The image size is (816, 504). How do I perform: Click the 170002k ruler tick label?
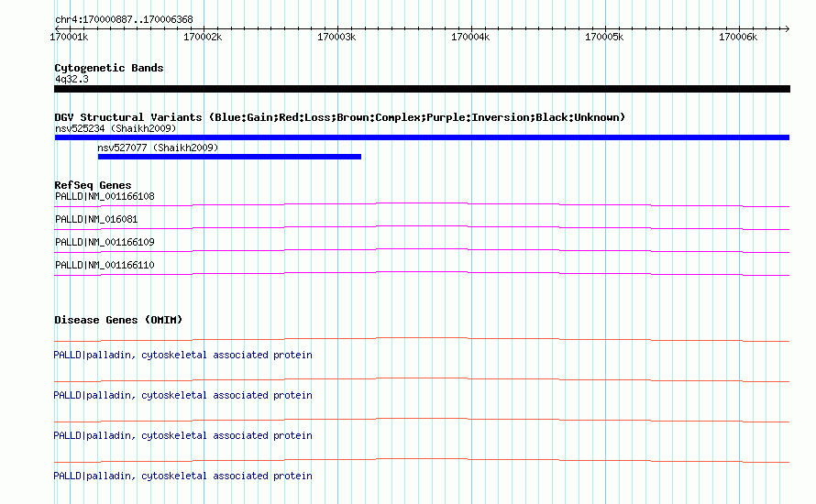[203, 37]
